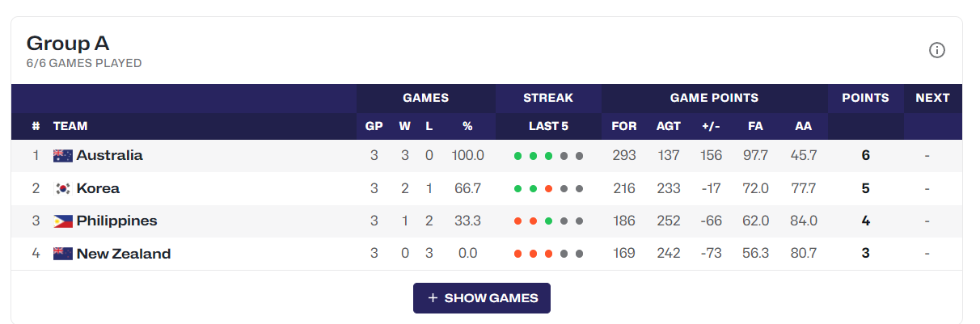This screenshot has height=324, width=980.
Task: Open the Philippines team link
Action: point(116,221)
